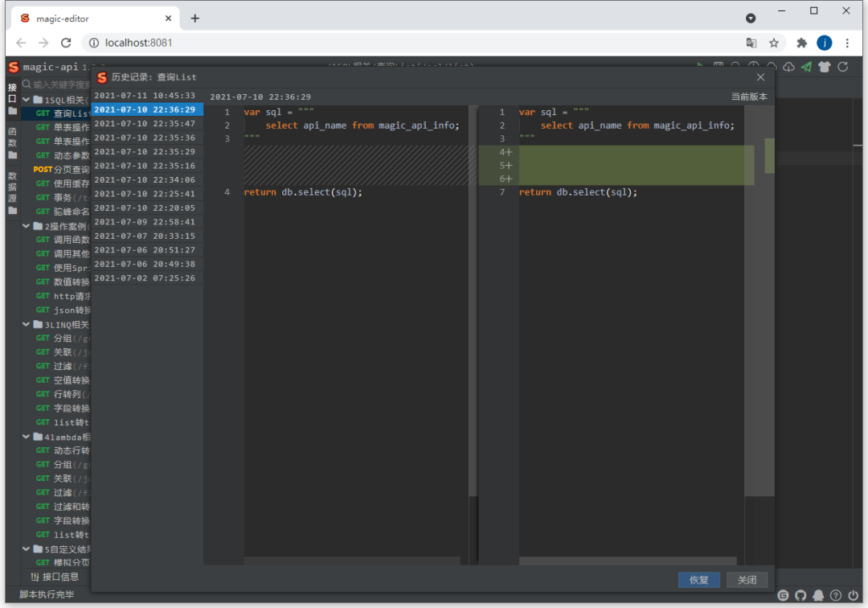Click the green paper plane push icon
Viewport: 868px width, 608px height.
tap(805, 67)
